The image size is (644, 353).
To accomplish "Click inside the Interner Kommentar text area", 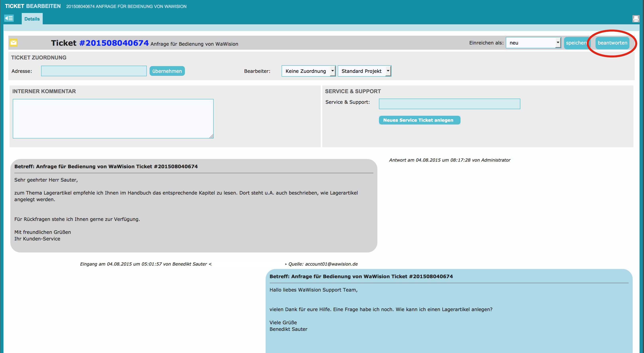I will (x=113, y=119).
